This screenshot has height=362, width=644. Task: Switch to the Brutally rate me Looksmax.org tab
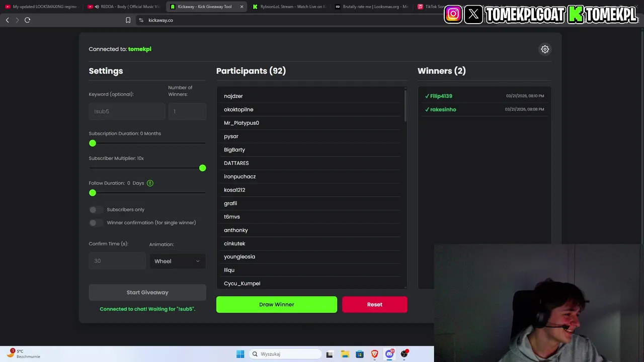click(x=371, y=7)
